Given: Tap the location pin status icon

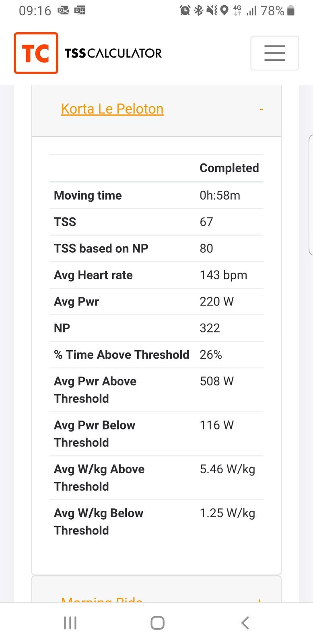Looking at the screenshot, I should click(x=224, y=10).
